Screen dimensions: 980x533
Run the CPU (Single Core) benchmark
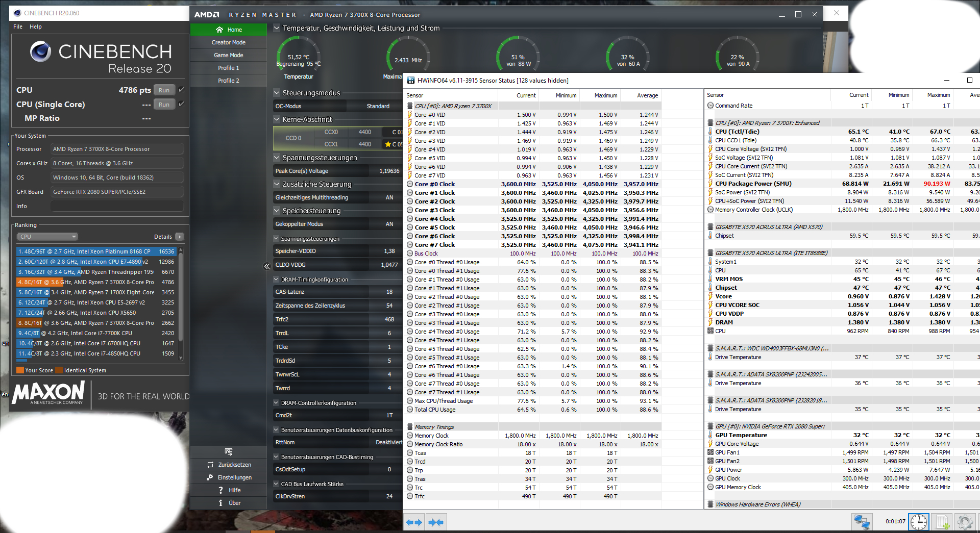coord(164,105)
